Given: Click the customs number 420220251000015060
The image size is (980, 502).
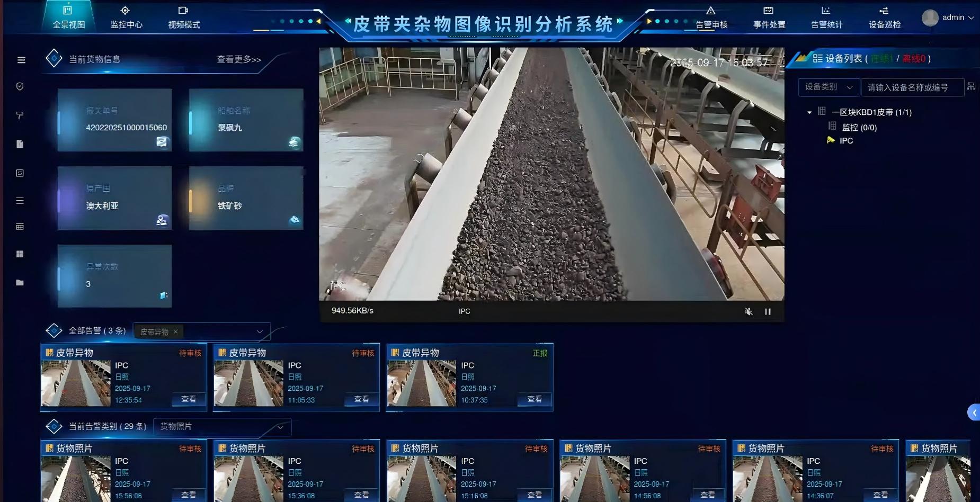Looking at the screenshot, I should [x=126, y=128].
